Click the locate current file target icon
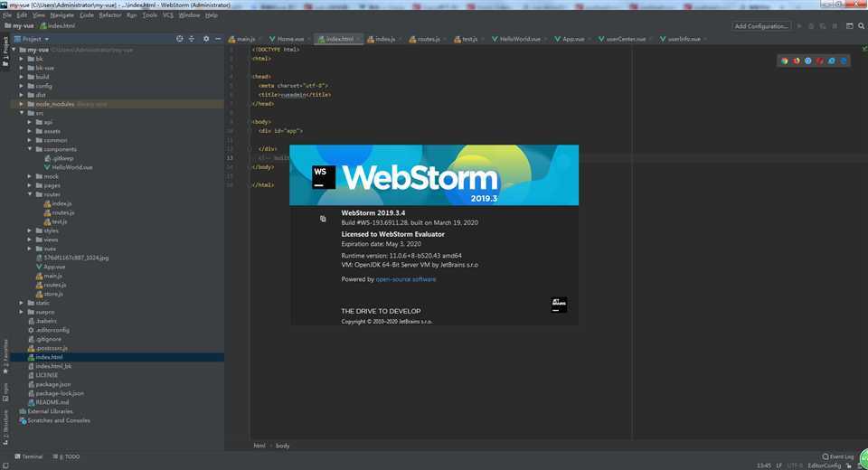Viewport: 868px width, 470px height. point(179,39)
